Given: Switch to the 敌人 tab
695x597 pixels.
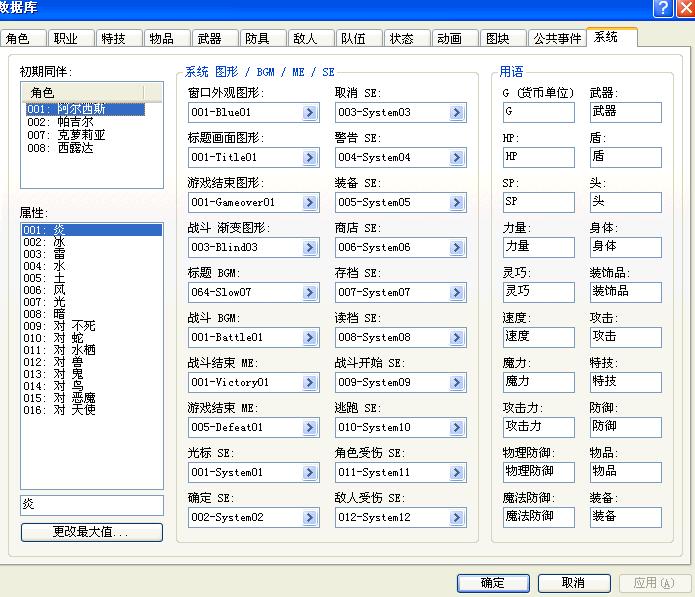Looking at the screenshot, I should (311, 39).
